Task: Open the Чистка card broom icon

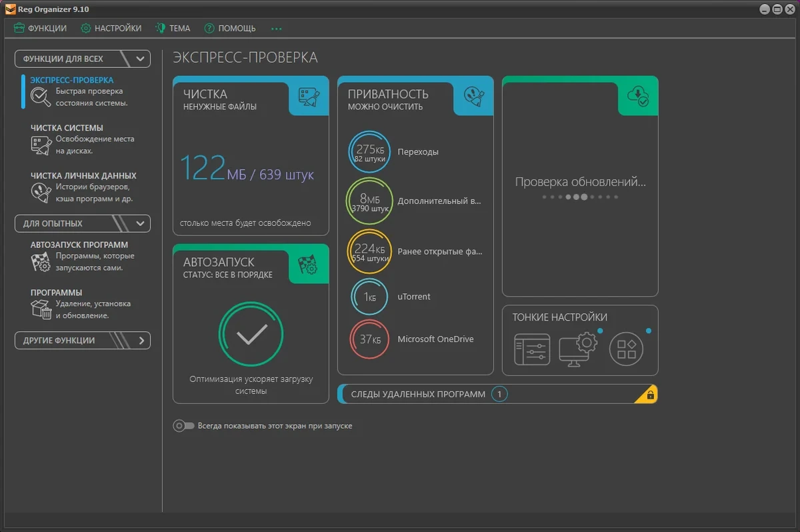Action: (x=309, y=99)
